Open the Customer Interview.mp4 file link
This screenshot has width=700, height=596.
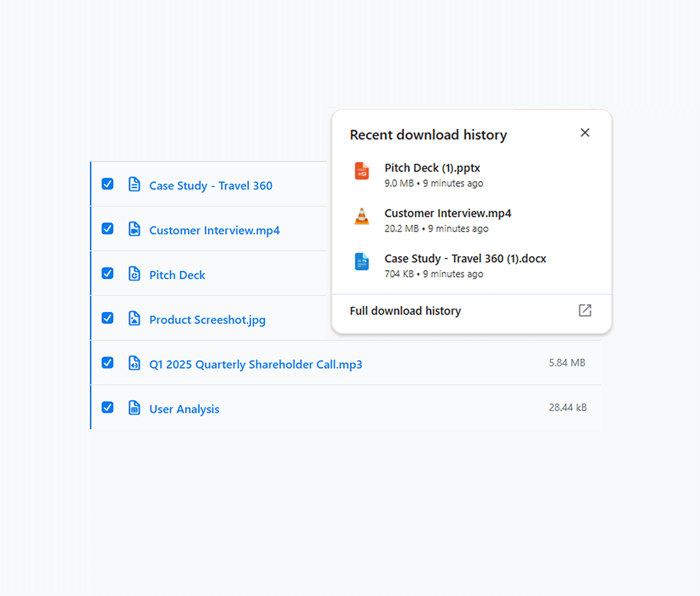[214, 230]
